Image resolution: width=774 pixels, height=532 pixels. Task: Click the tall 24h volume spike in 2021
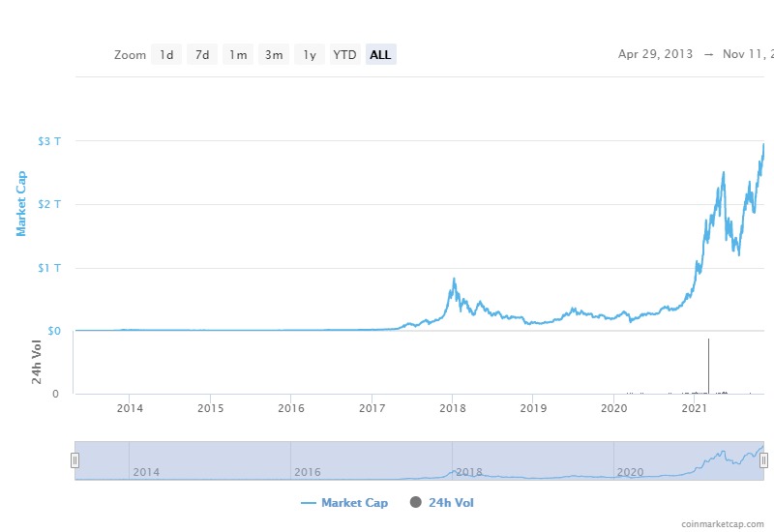709,366
